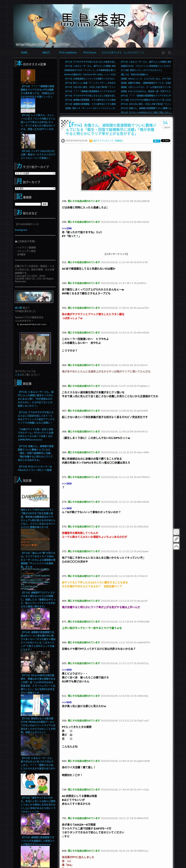Open FF14 LodeStone navigation link
The height and width of the screenshot is (868, 186).
68,53
